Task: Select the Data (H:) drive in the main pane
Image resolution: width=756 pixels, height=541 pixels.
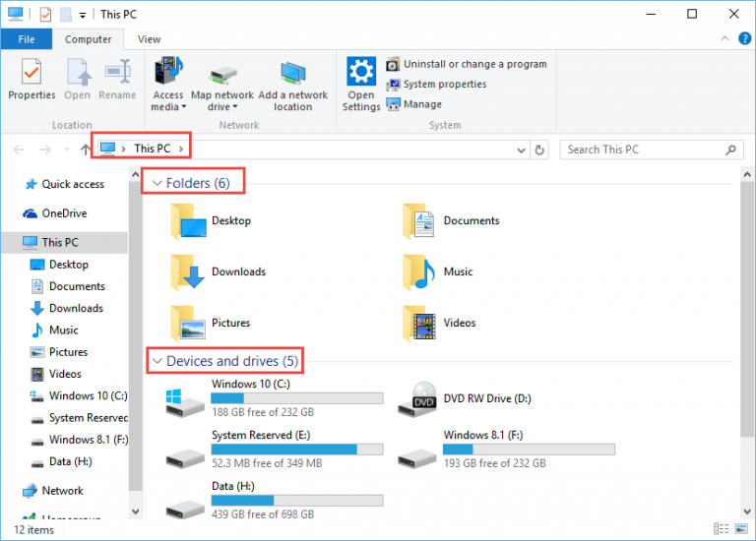Action: (275, 500)
